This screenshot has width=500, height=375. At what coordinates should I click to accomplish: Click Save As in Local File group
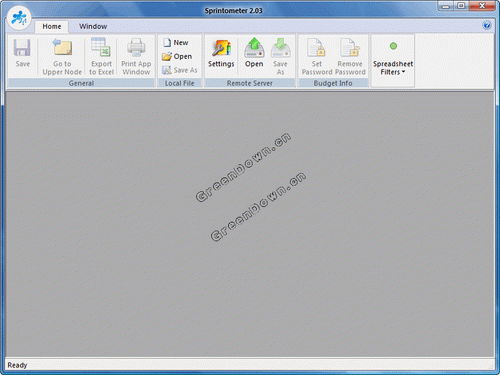[180, 70]
